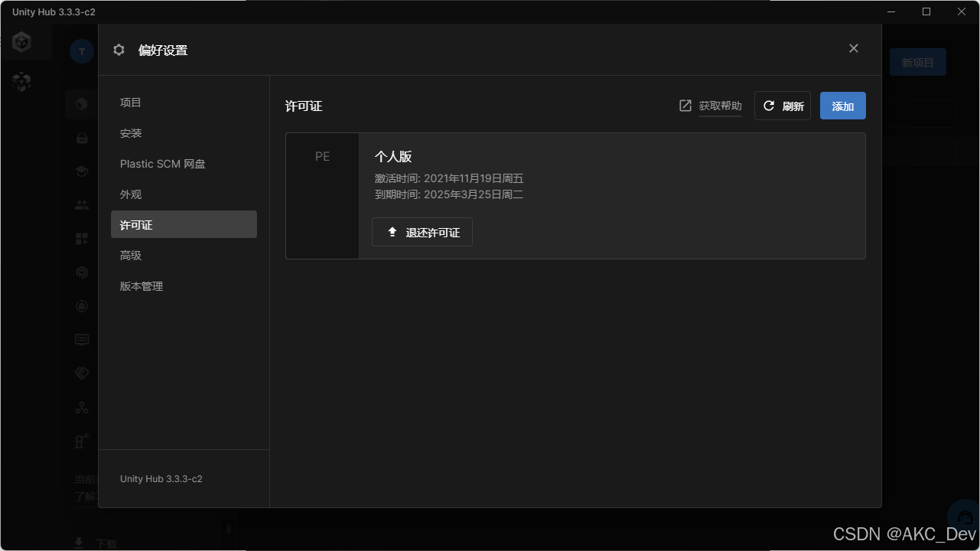Click the three-circles cluster icon in Hub sidebar

pos(82,407)
